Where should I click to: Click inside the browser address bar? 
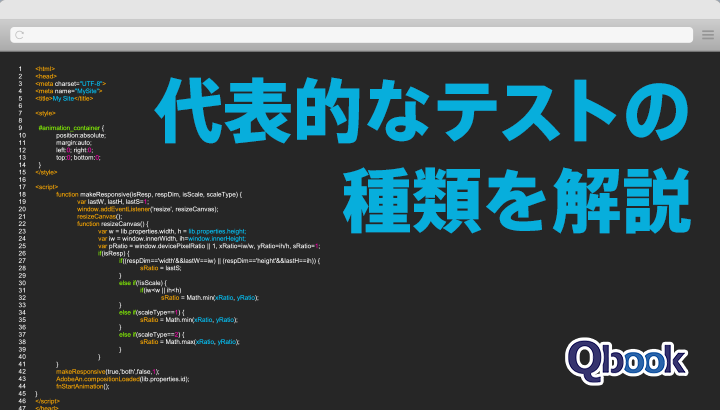click(350, 34)
